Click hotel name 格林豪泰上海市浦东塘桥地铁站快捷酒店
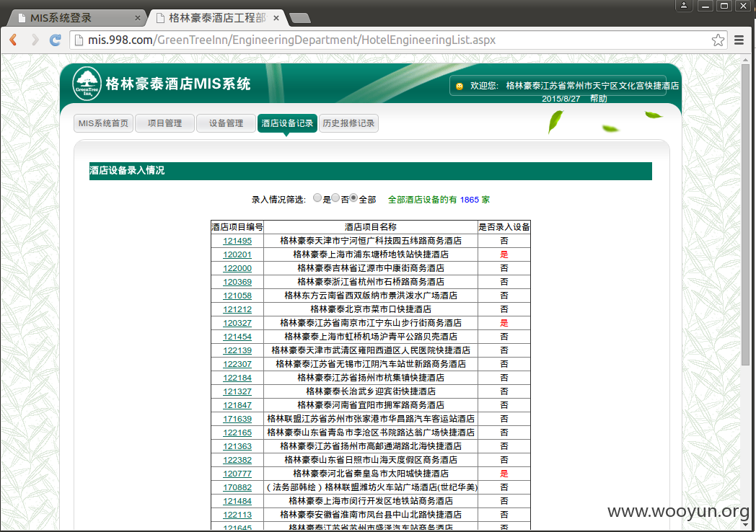756x532 pixels. point(371,254)
